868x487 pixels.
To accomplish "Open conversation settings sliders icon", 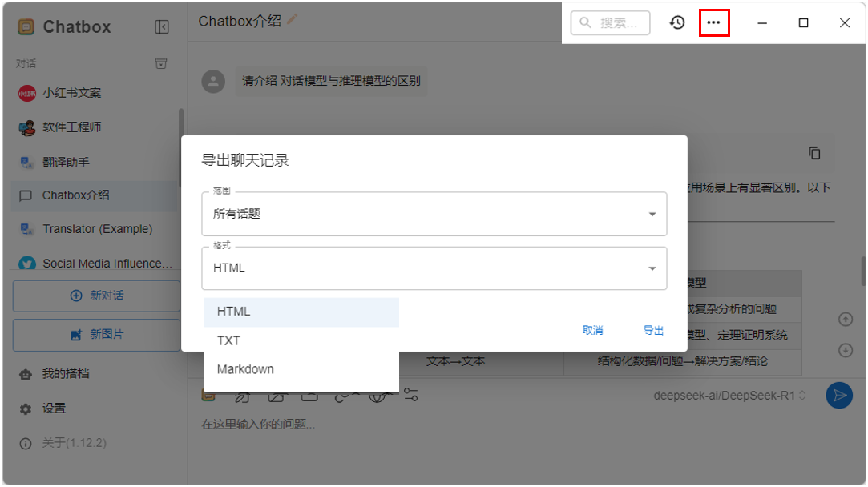I will click(x=410, y=395).
